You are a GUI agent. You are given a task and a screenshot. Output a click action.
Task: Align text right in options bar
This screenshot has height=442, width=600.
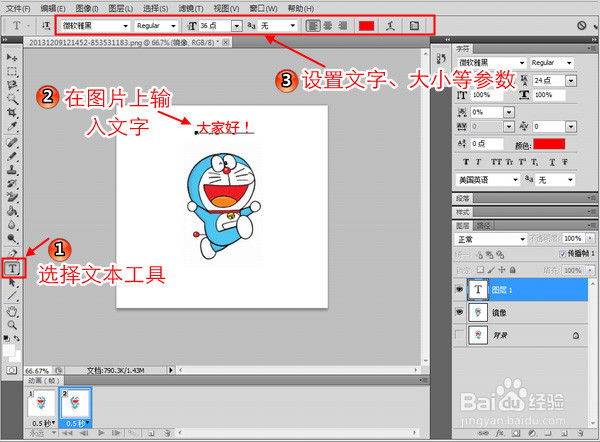click(342, 26)
